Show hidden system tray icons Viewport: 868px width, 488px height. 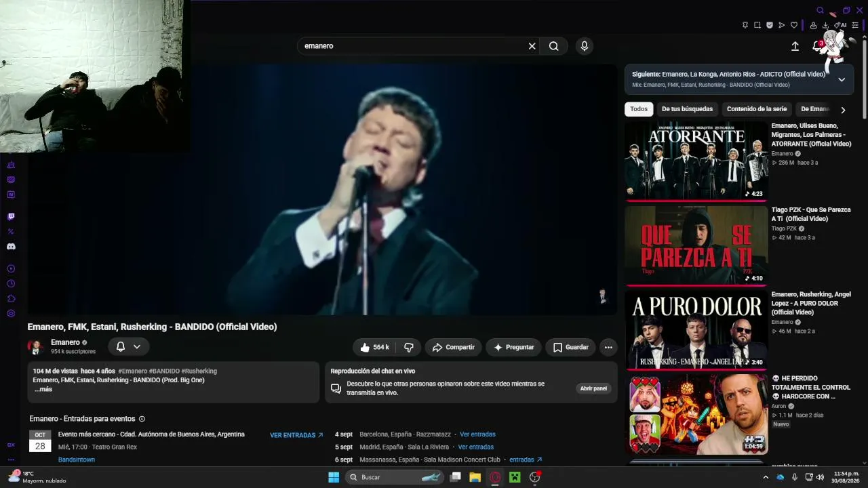click(x=766, y=477)
